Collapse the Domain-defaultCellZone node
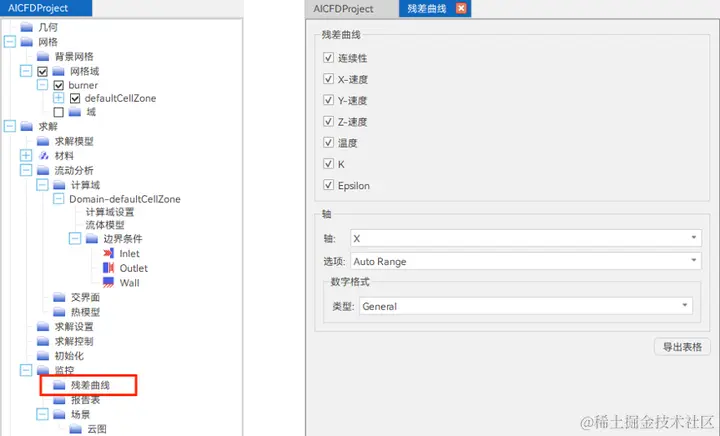The image size is (720, 436). pyautogui.click(x=58, y=199)
